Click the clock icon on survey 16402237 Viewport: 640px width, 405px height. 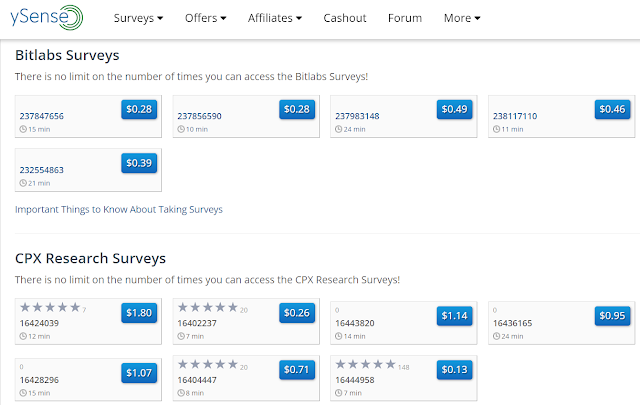[x=181, y=336]
